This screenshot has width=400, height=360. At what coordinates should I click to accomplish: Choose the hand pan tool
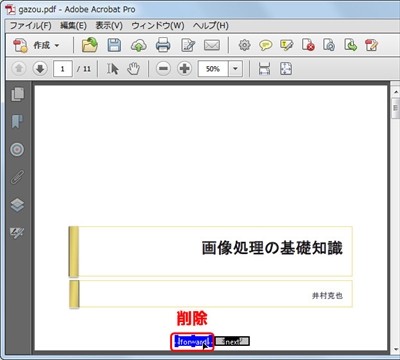[x=133, y=69]
